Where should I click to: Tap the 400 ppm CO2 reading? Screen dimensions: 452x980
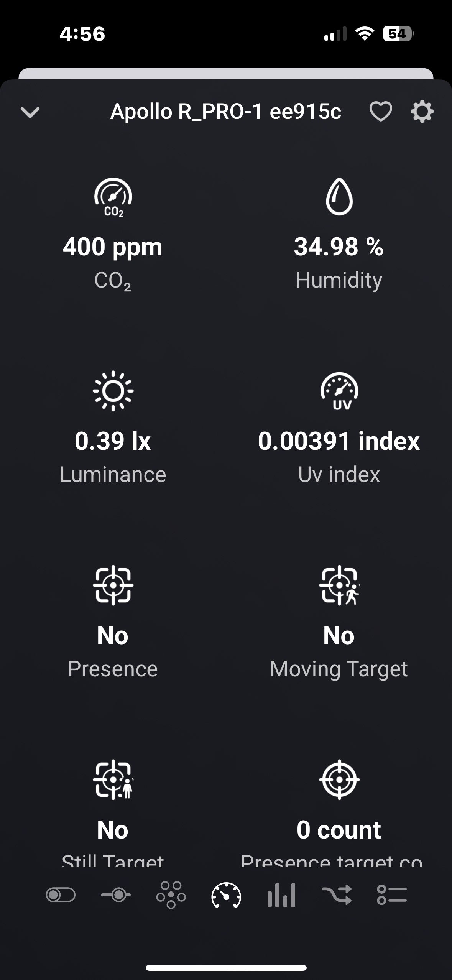pyautogui.click(x=113, y=247)
